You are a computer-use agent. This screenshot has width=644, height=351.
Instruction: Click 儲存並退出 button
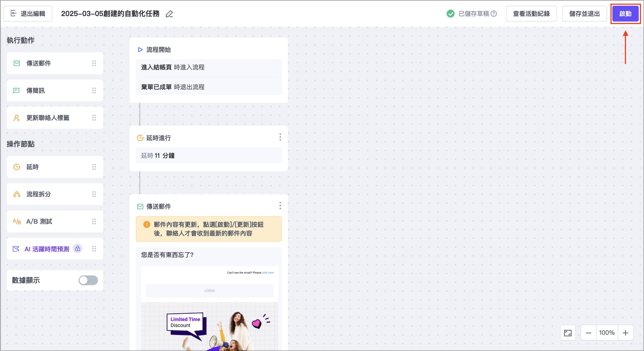(x=584, y=14)
